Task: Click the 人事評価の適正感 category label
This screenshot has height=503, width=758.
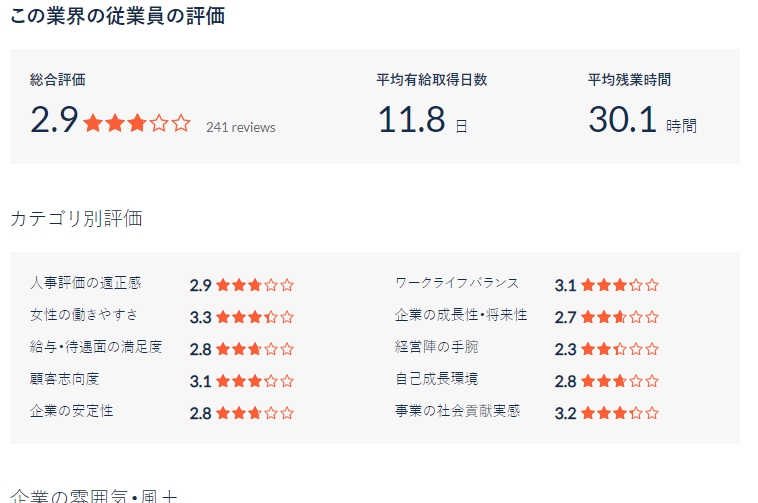Action: pyautogui.click(x=86, y=283)
